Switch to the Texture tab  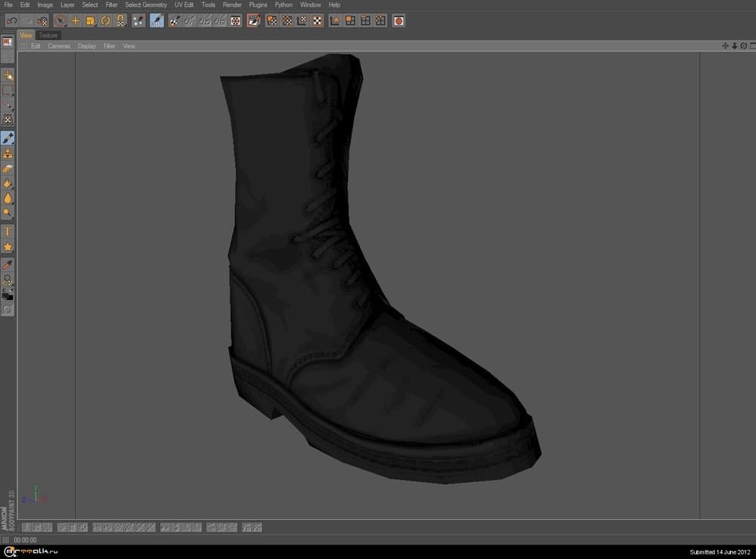pyautogui.click(x=48, y=36)
